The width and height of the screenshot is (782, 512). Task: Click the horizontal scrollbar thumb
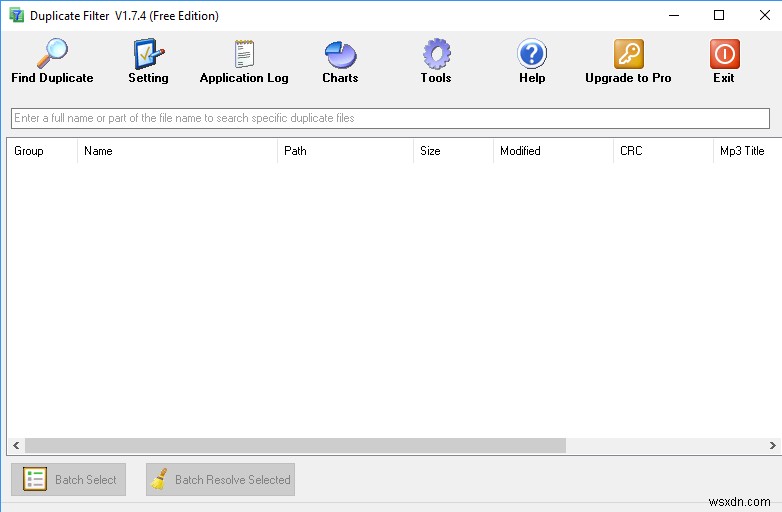click(295, 445)
